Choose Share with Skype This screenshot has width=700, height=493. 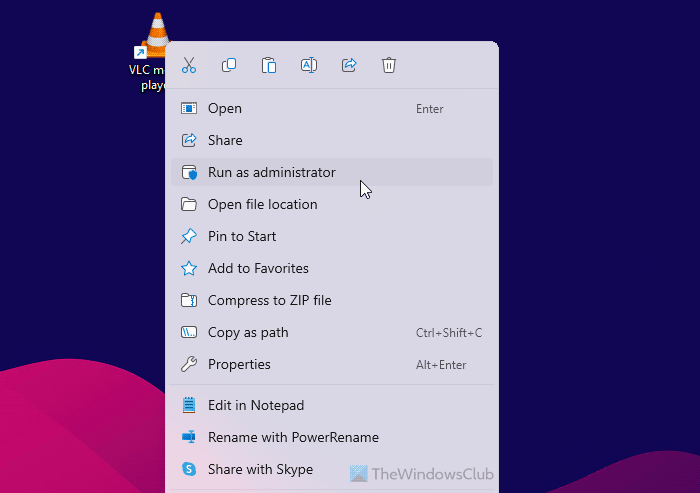(332, 469)
